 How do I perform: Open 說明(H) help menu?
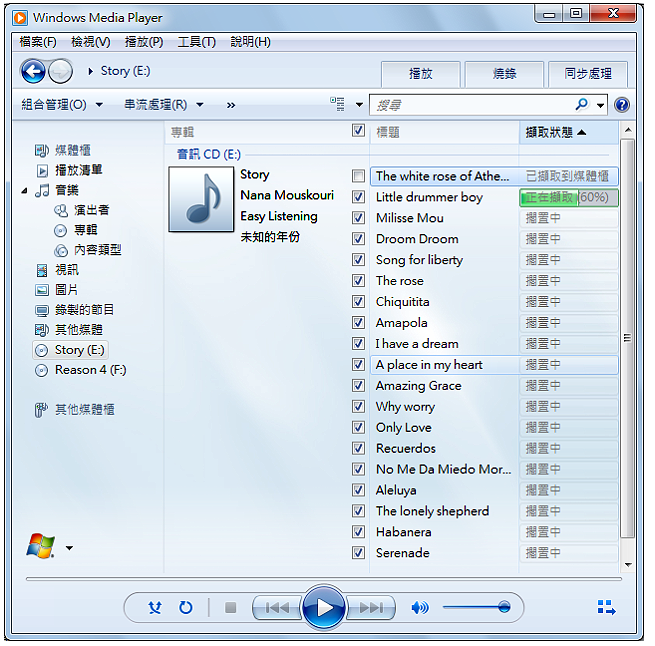250,42
